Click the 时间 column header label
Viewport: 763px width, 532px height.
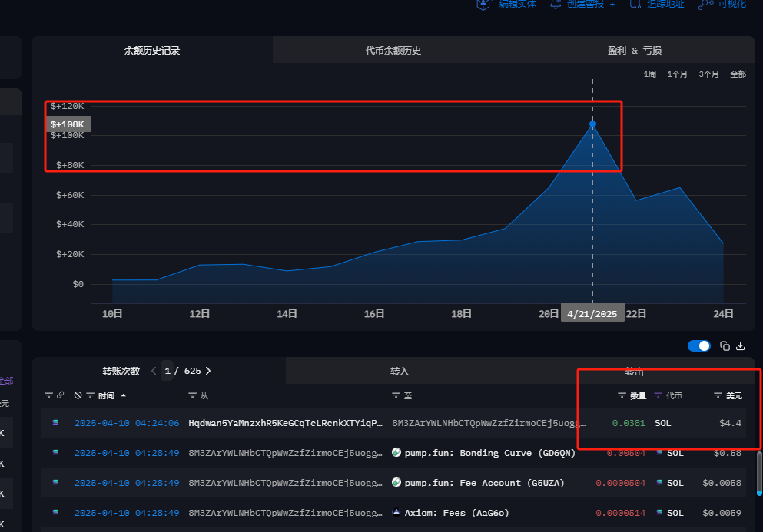point(106,395)
